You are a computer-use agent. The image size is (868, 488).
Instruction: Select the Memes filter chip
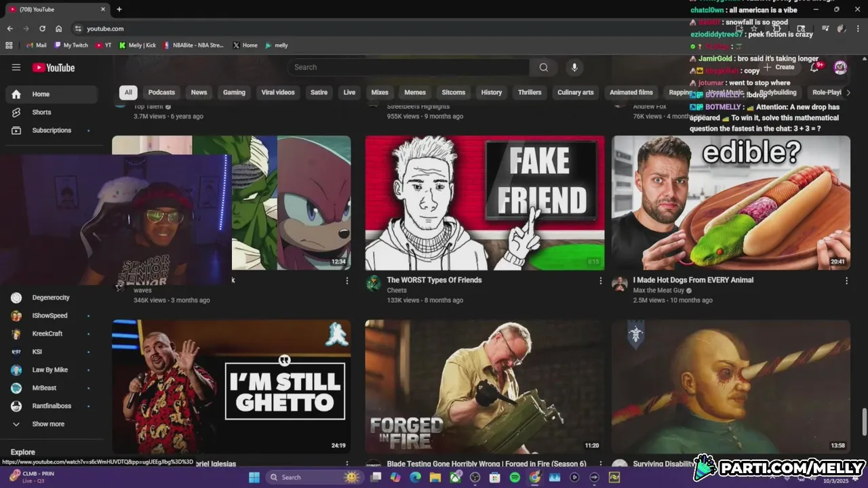point(415,92)
